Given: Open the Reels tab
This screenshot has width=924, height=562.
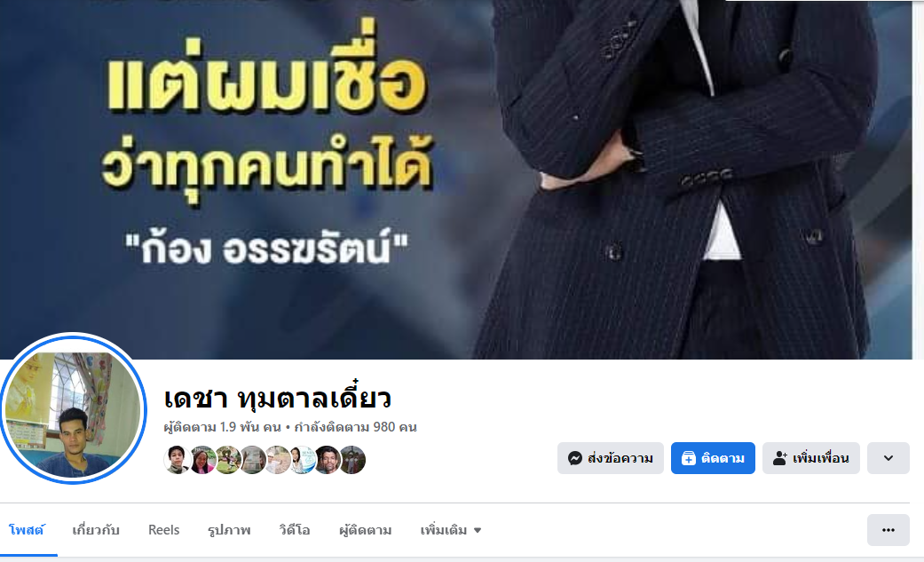Looking at the screenshot, I should click(164, 530).
